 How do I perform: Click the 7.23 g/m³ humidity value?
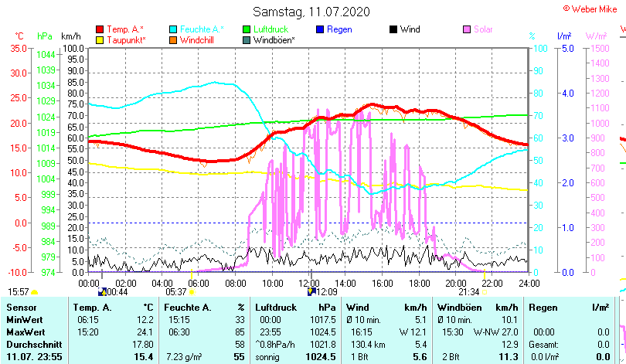coord(184,357)
